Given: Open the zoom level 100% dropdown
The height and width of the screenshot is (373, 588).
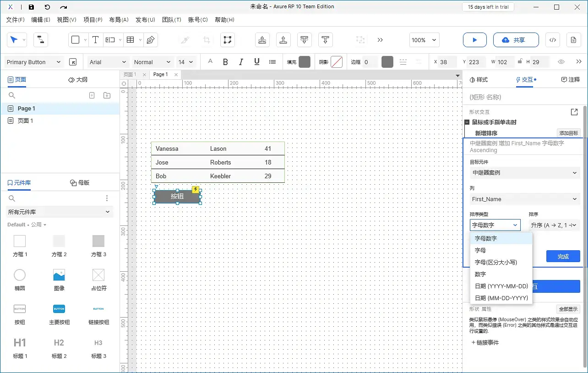Looking at the screenshot, I should coord(425,40).
